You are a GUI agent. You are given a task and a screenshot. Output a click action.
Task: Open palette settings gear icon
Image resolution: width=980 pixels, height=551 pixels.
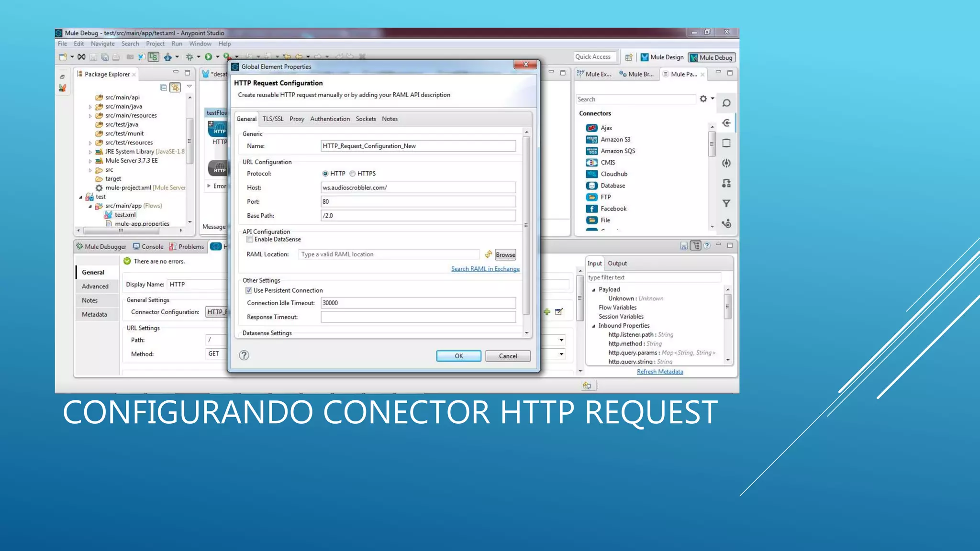click(x=703, y=99)
